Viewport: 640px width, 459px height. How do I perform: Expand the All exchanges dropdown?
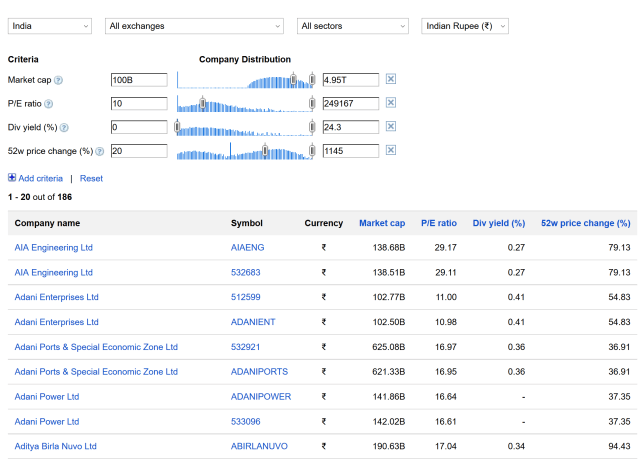click(194, 26)
